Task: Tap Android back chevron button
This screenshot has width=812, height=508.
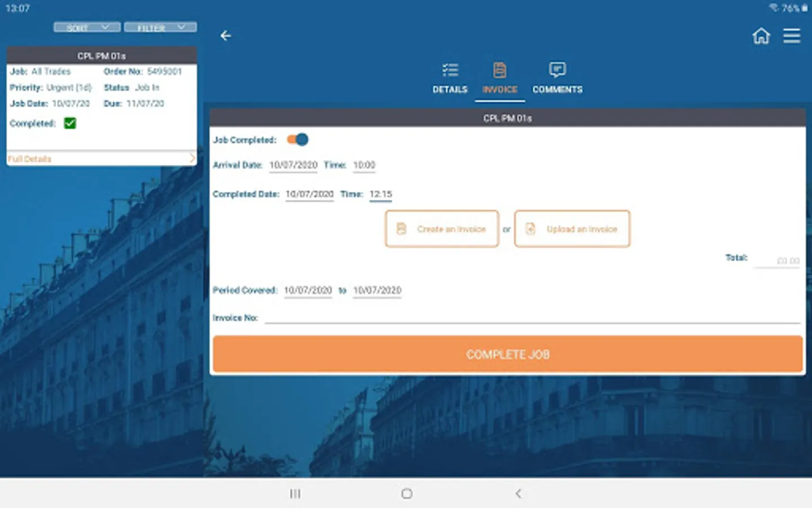Action: pos(518,494)
